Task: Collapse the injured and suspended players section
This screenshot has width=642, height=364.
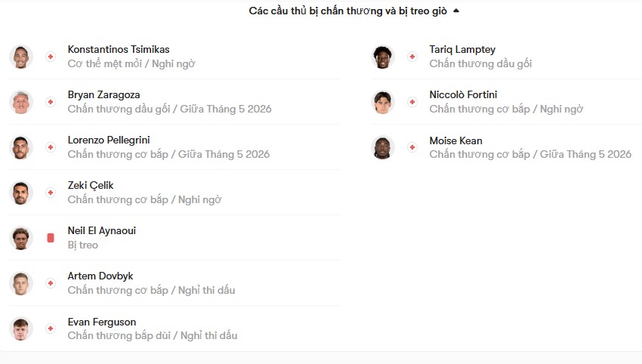Action: point(456,11)
